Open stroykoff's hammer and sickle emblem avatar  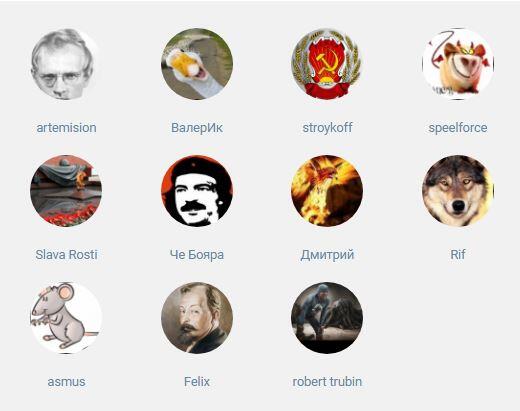[x=327, y=64]
